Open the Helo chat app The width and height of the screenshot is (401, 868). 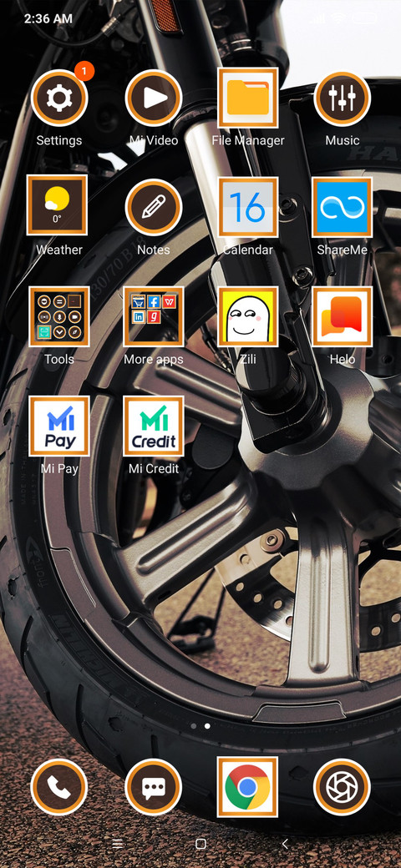click(342, 316)
